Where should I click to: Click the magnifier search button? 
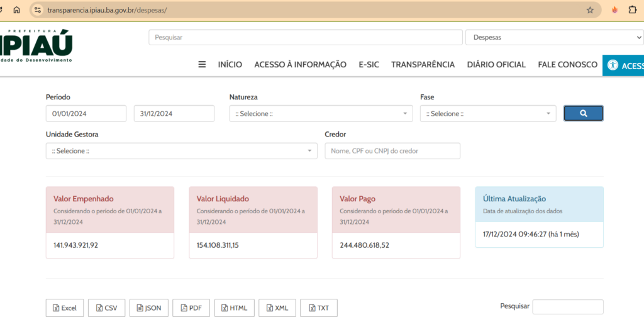[x=583, y=113]
